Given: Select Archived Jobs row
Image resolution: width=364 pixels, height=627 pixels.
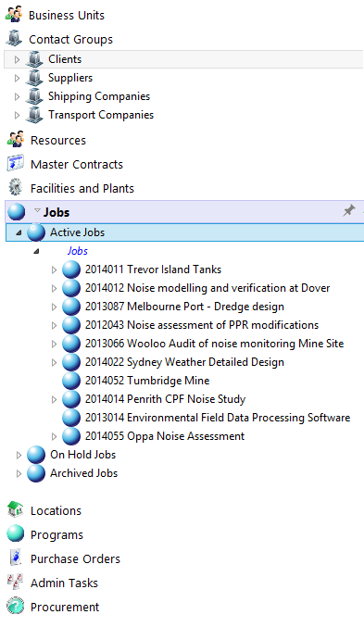Looking at the screenshot, I should 83,473.
